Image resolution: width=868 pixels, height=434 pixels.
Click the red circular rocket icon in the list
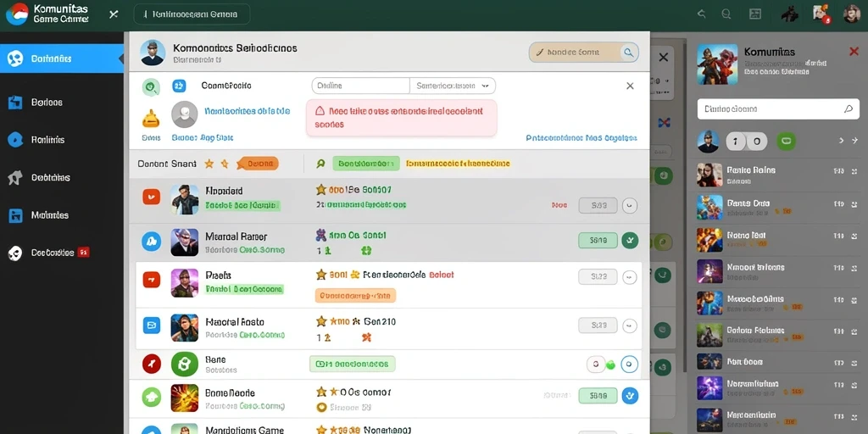point(151,364)
